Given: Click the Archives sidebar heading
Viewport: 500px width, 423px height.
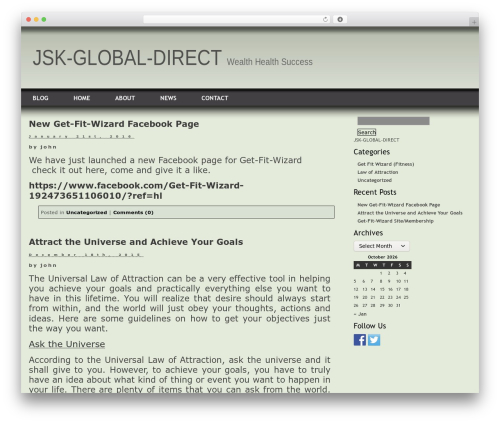Looking at the screenshot, I should tap(368, 233).
